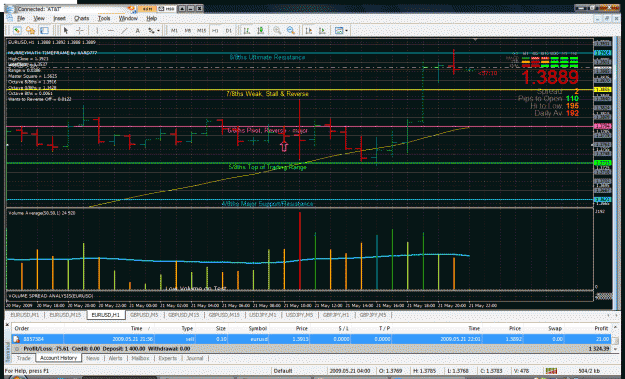Open the Help menu
The image size is (625, 379).
151,18
